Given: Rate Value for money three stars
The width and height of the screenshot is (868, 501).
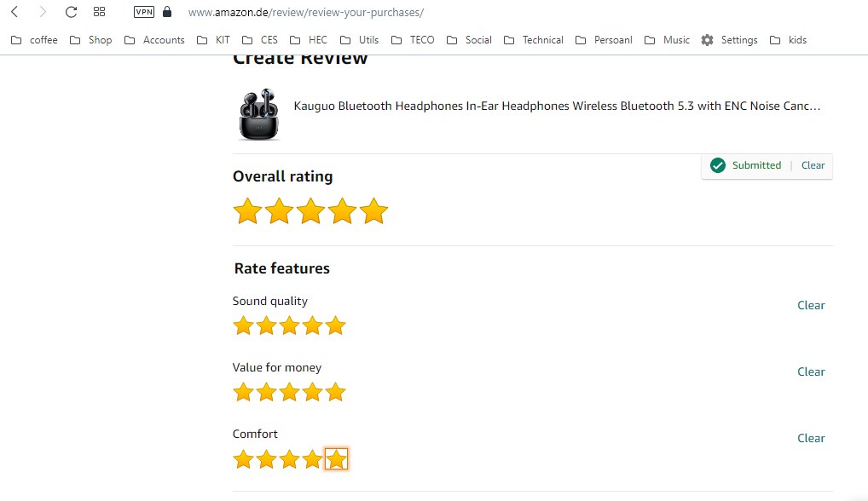Looking at the screenshot, I should 290,392.
